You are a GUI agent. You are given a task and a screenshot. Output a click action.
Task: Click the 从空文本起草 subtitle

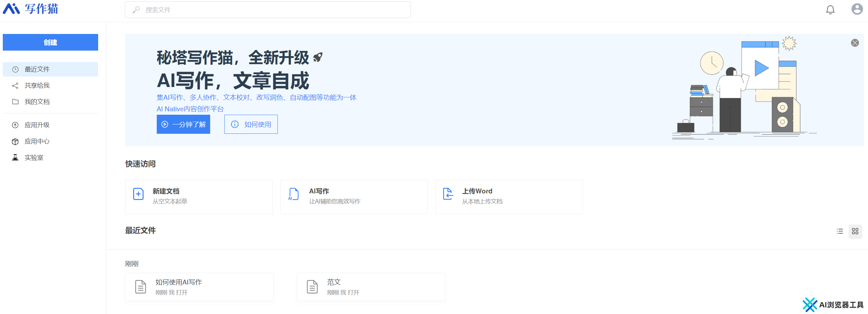[170, 201]
